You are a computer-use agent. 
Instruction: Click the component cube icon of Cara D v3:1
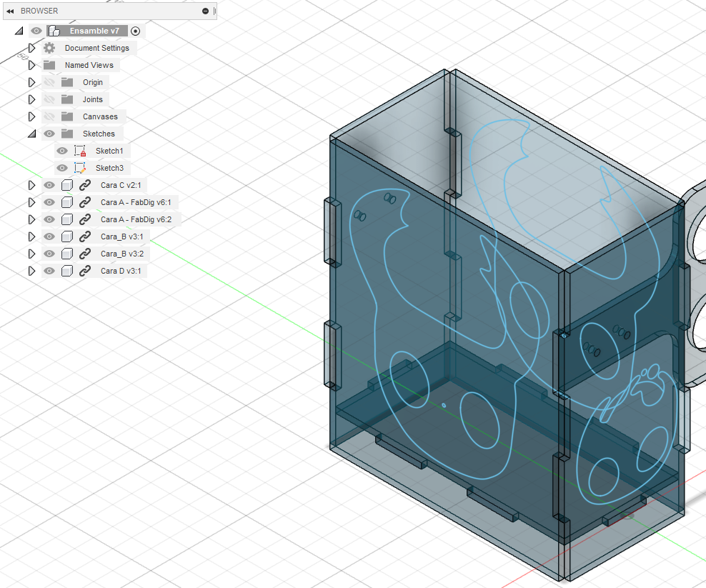(67, 271)
